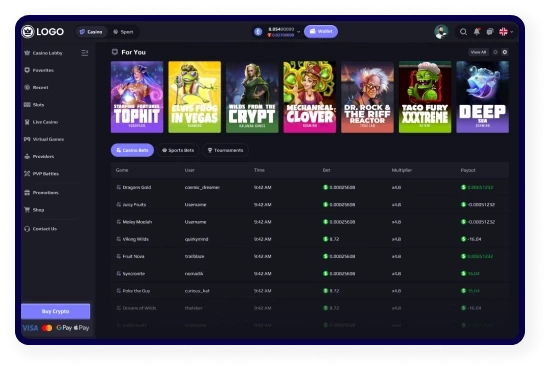
Task: Open the search magnifier icon
Action: (463, 32)
